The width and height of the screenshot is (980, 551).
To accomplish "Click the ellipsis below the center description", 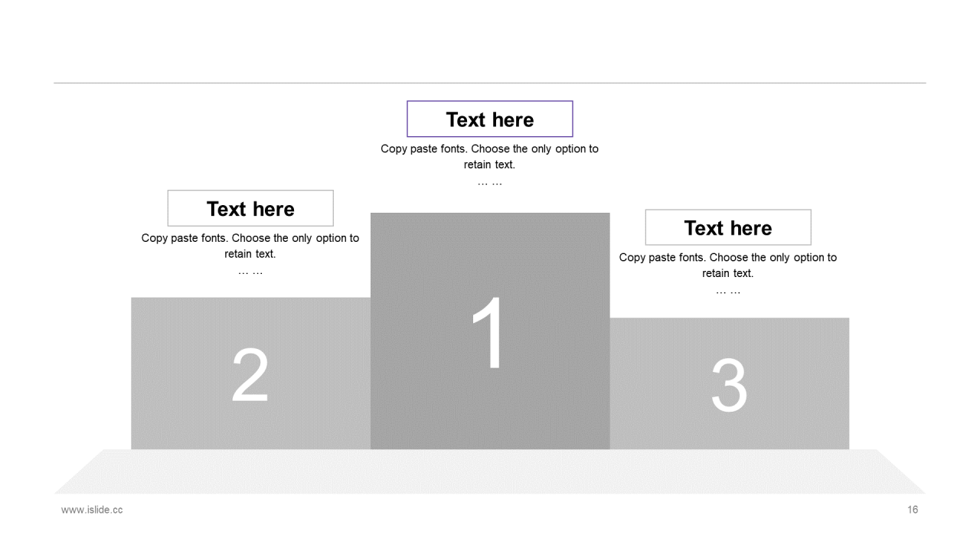I will [x=490, y=182].
